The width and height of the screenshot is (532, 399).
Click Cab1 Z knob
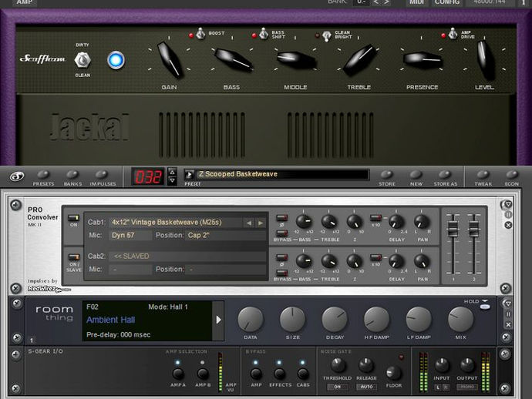coord(354,221)
